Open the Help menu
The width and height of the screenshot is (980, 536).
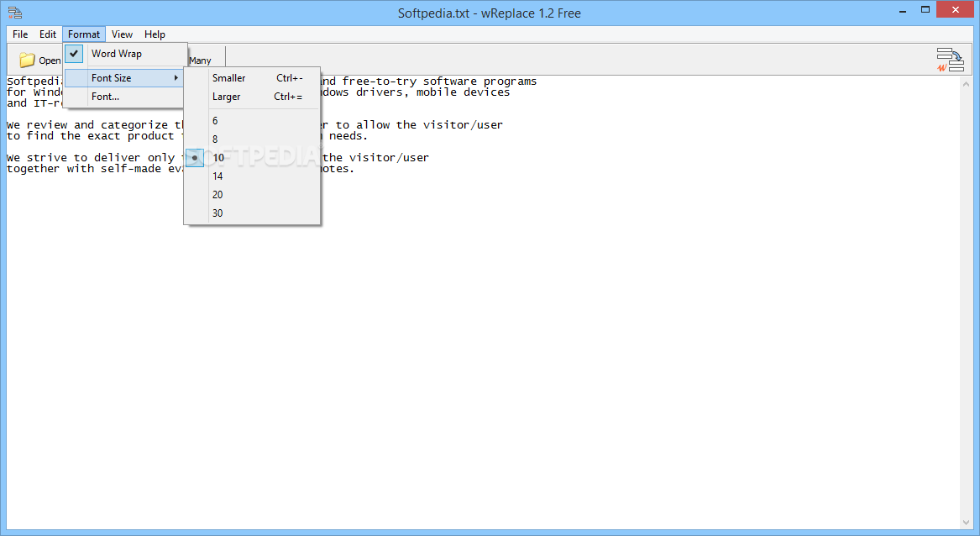coord(155,34)
